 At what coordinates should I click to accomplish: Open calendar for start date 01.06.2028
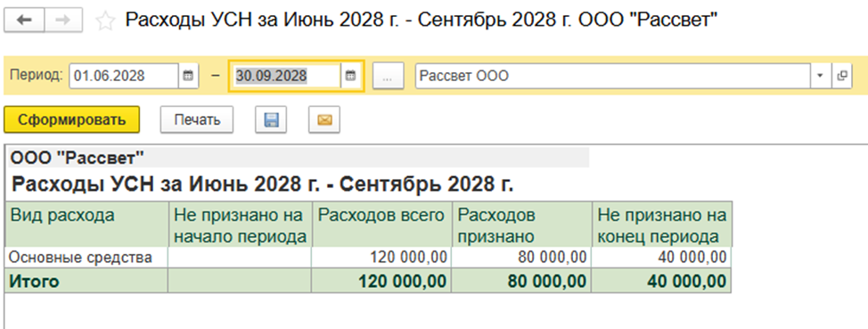point(188,76)
